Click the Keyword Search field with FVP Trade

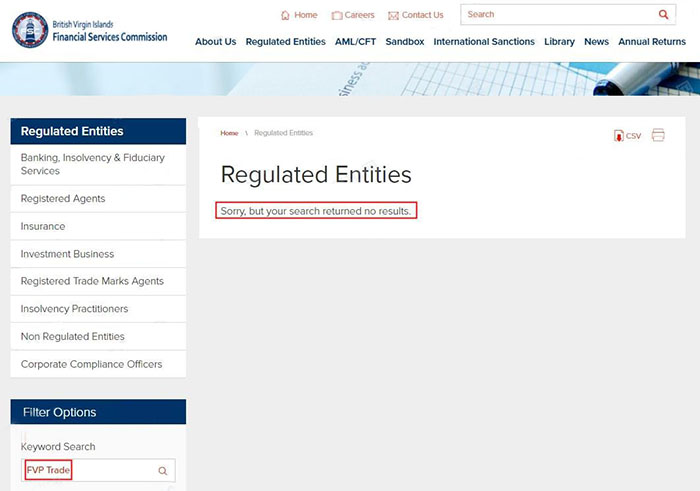[x=90, y=471]
